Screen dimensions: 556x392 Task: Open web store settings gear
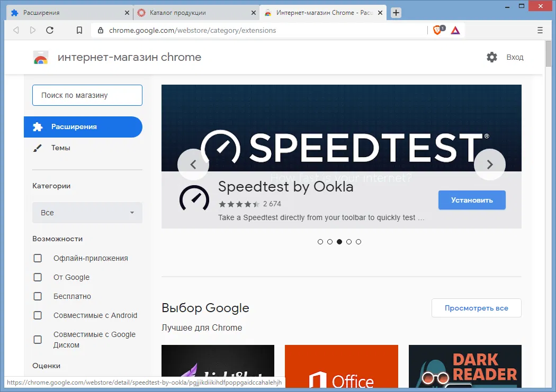tap(492, 57)
